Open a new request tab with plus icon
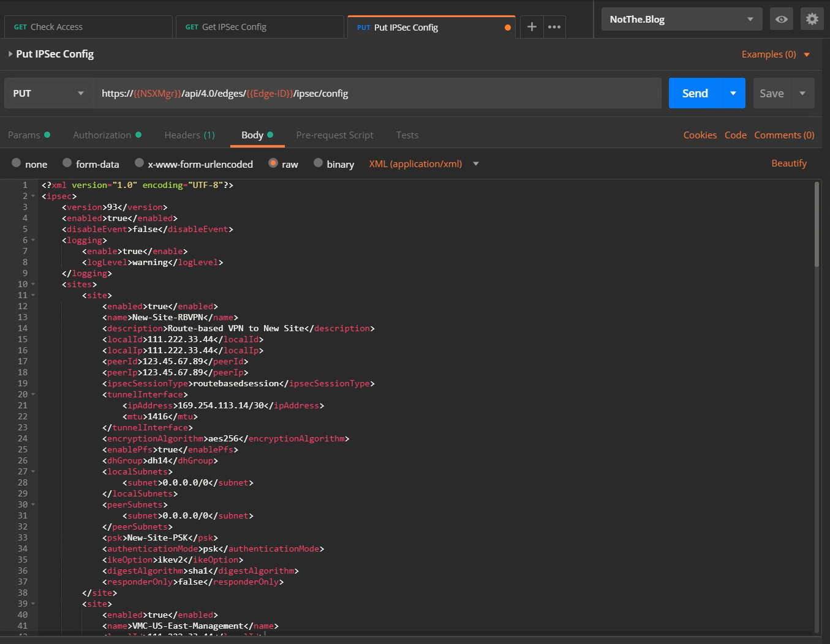The width and height of the screenshot is (830, 644). click(x=532, y=27)
